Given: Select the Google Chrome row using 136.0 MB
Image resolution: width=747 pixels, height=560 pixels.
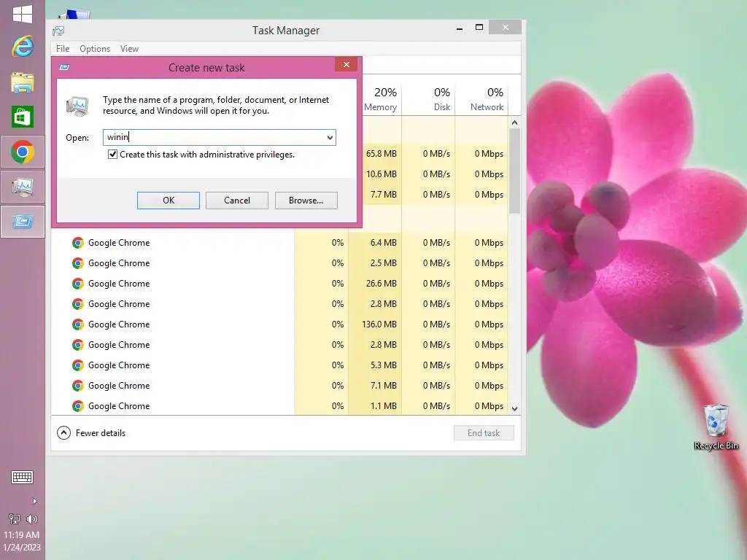Looking at the screenshot, I should tap(279, 324).
